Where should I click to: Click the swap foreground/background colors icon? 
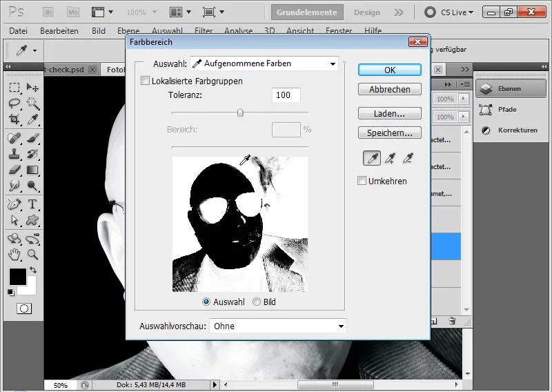point(32,270)
